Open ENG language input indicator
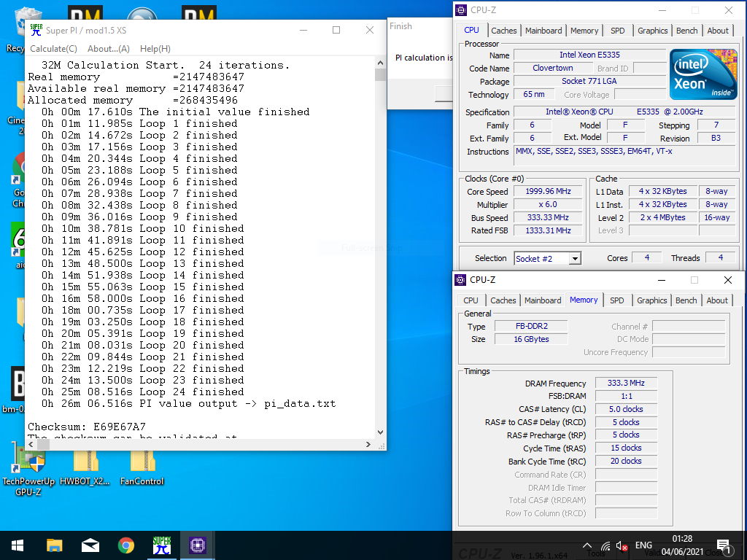Screen dimensions: 747x560 coord(643,545)
